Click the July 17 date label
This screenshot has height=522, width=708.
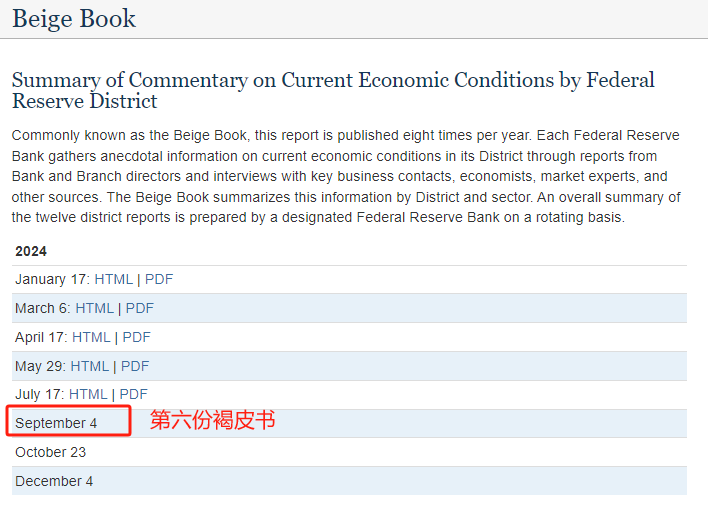(39, 394)
